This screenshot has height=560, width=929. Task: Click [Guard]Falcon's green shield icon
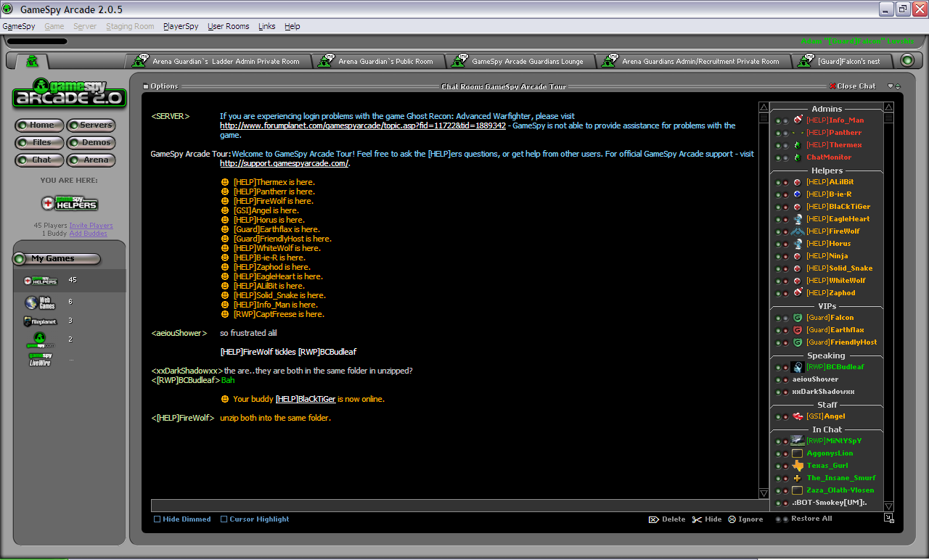tap(798, 318)
